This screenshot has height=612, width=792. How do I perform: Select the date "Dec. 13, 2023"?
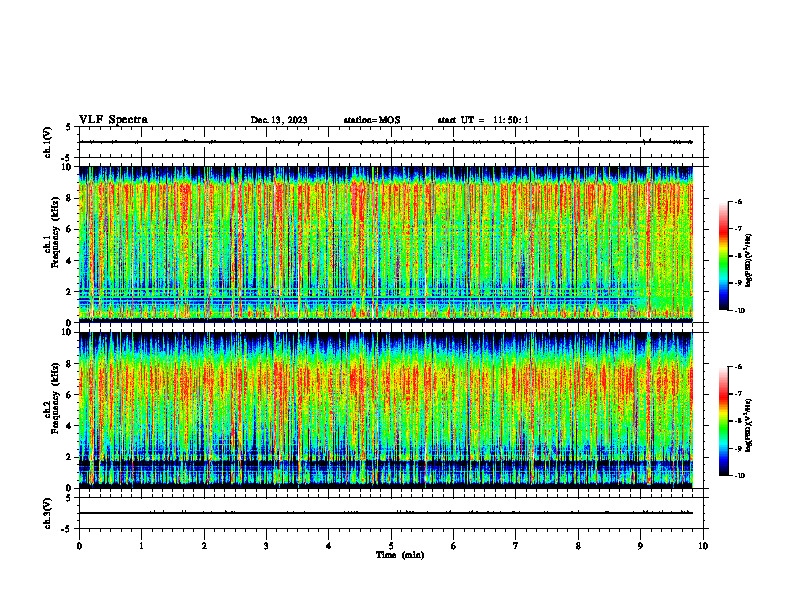tap(279, 120)
